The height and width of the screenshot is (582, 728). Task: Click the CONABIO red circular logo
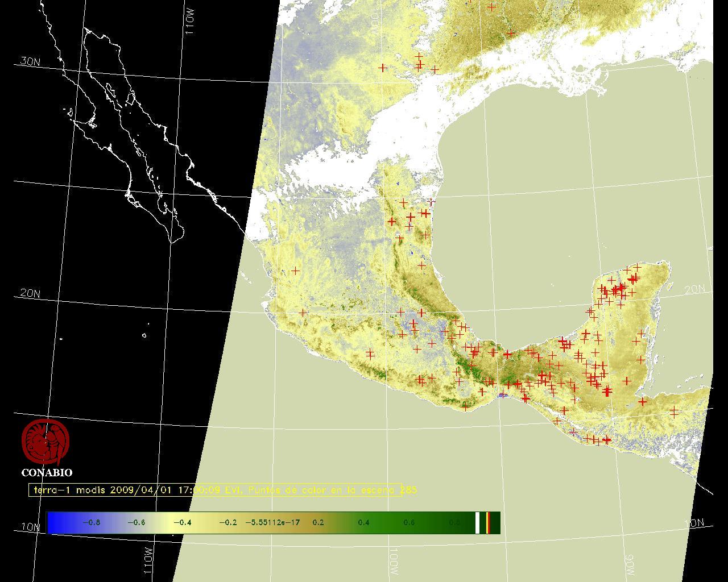45,441
